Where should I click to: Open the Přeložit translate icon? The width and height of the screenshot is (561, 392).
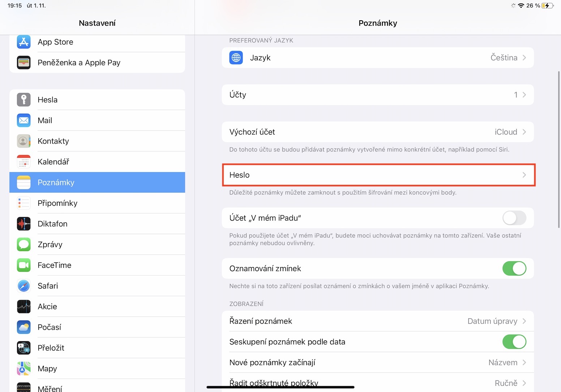click(x=24, y=348)
